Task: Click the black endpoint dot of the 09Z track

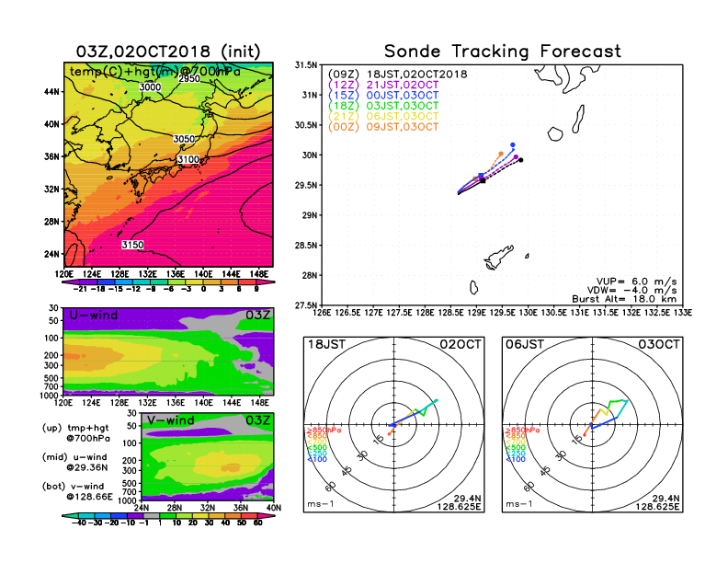Action: coord(521,160)
